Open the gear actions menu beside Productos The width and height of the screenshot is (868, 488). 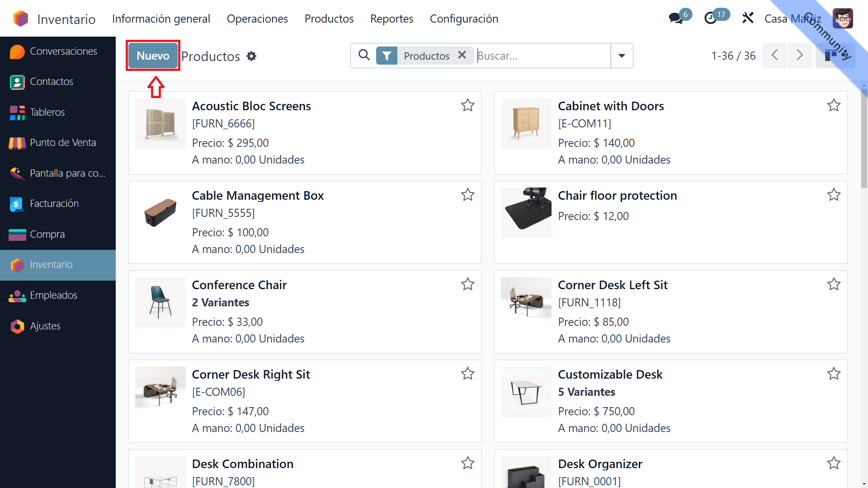coord(251,56)
